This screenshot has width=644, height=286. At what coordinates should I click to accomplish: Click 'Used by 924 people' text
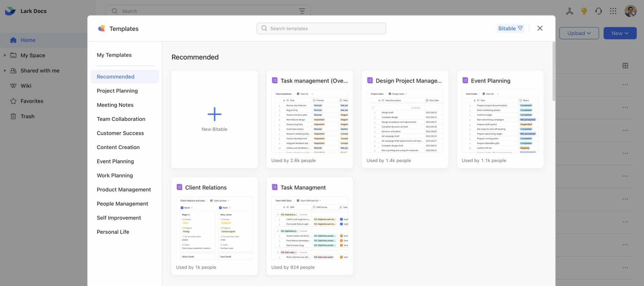point(293,267)
